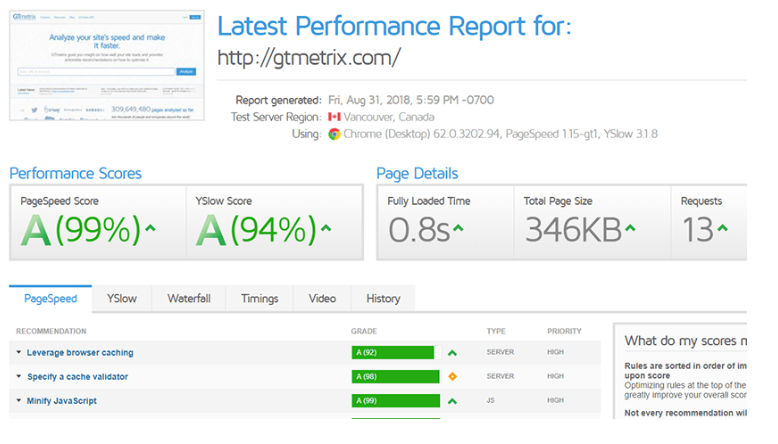The image size is (778, 444).
Task: Open Leverage browser caching link
Action: [x=80, y=353]
